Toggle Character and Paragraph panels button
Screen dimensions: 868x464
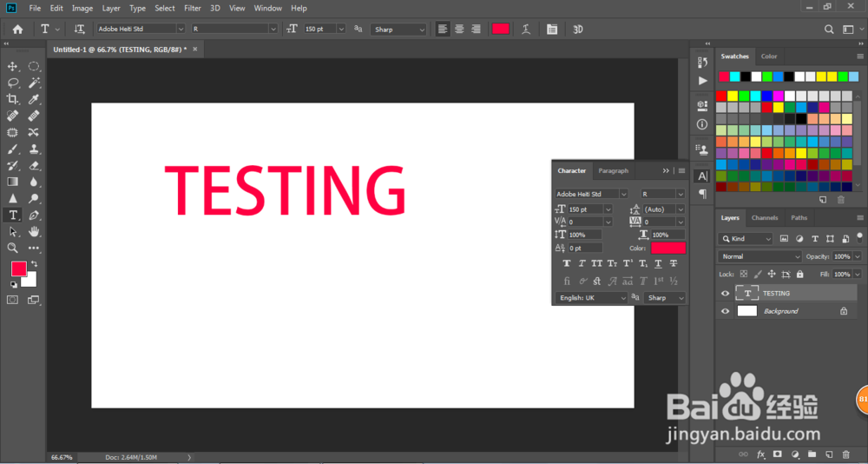552,30
